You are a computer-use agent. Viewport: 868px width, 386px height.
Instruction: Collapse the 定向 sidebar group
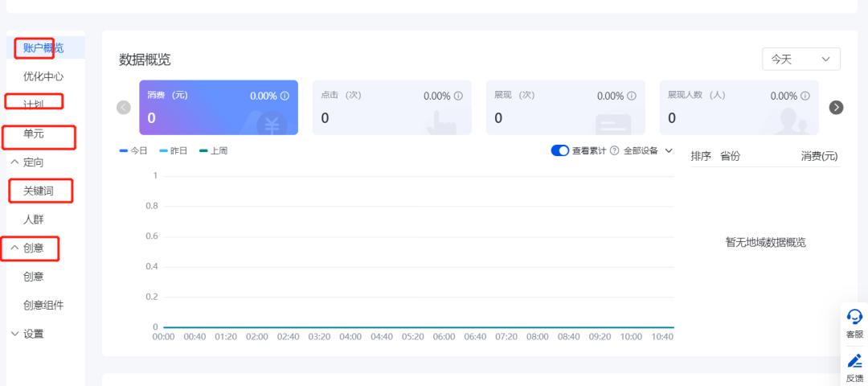coord(27,162)
